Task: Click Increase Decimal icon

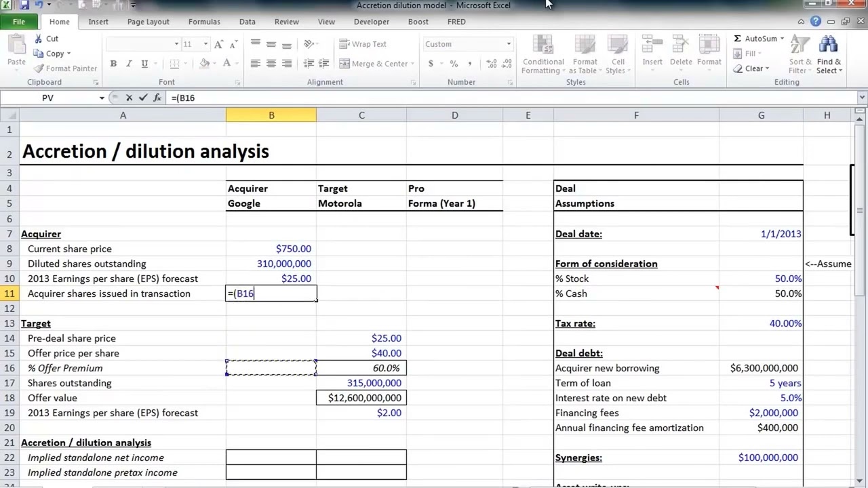Action: 492,64
